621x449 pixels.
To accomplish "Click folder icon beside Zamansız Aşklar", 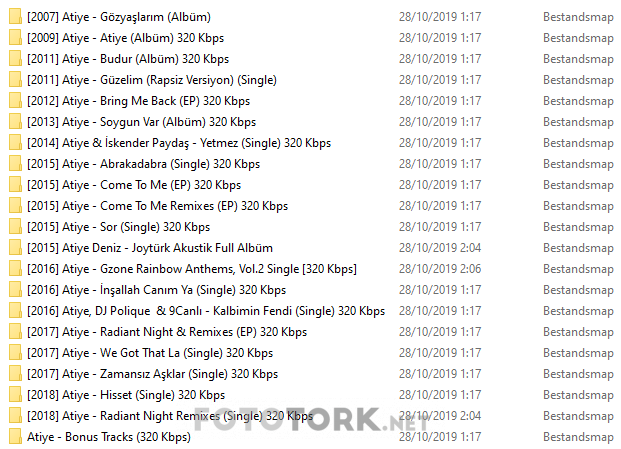I will coord(15,373).
